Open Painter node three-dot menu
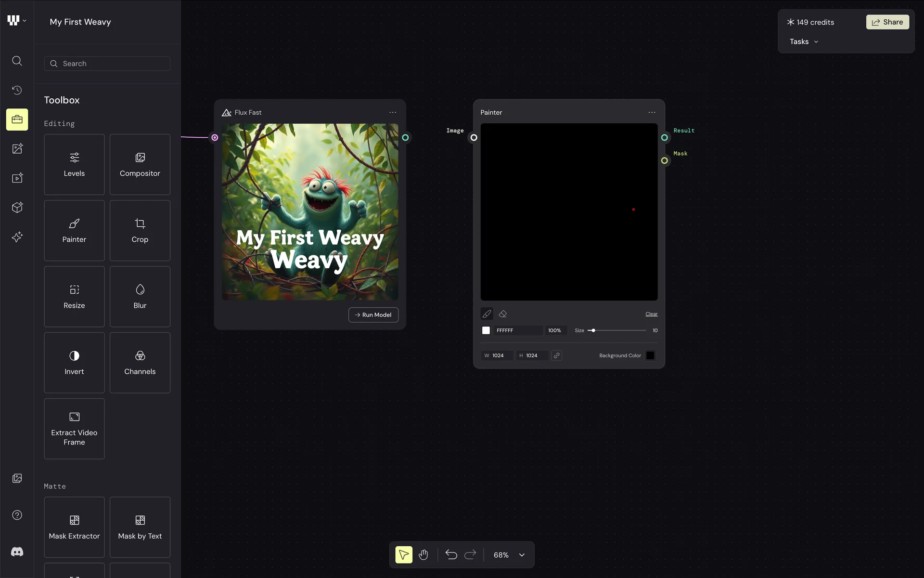This screenshot has width=924, height=578. 652,112
